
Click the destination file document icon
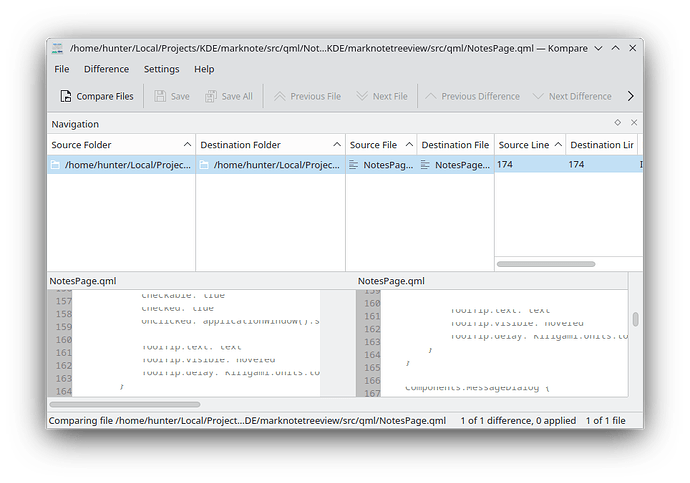point(425,165)
